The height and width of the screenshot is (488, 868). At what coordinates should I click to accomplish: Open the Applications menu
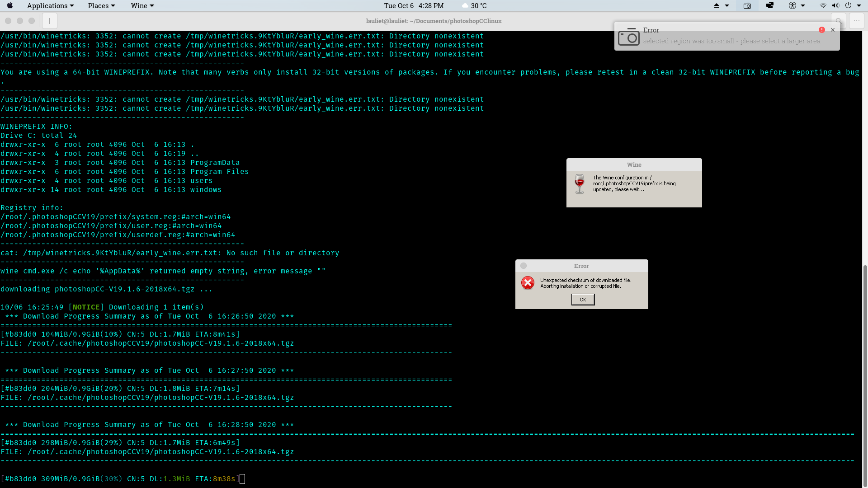click(x=50, y=5)
